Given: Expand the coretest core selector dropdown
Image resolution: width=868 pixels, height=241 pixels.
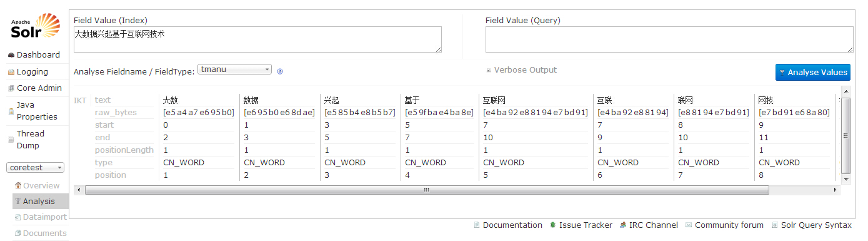Looking at the screenshot, I should coord(35,168).
